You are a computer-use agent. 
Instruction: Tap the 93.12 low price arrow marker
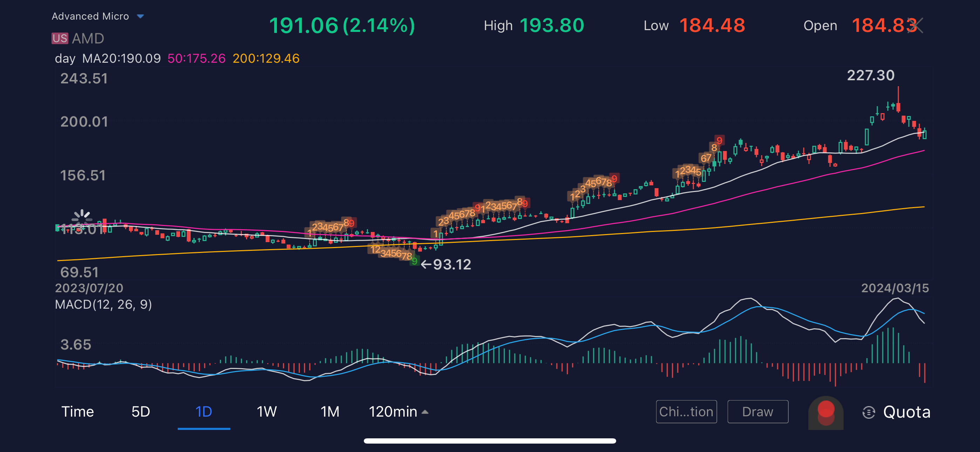click(x=446, y=265)
